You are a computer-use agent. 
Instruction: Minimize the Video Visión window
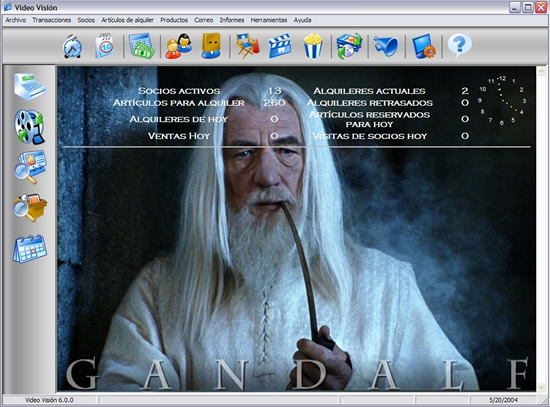[515, 7]
